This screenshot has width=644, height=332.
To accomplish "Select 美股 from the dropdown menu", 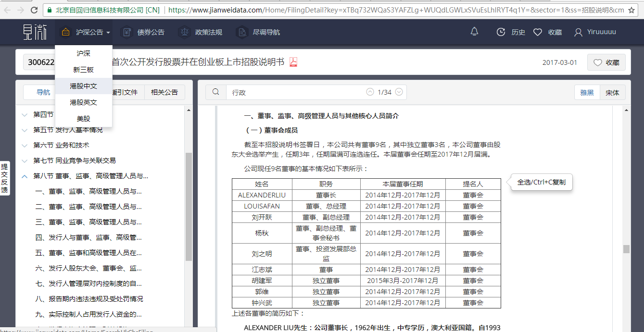I will pos(83,119).
